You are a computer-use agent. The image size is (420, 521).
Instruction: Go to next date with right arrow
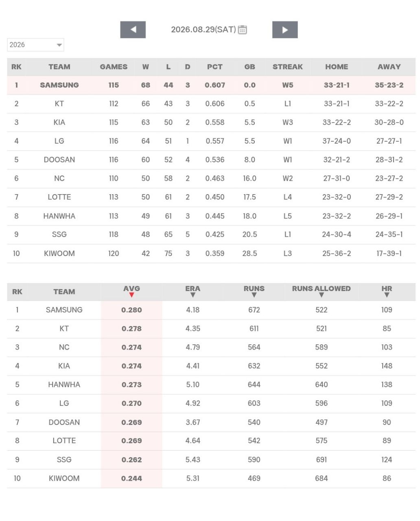[x=285, y=30]
